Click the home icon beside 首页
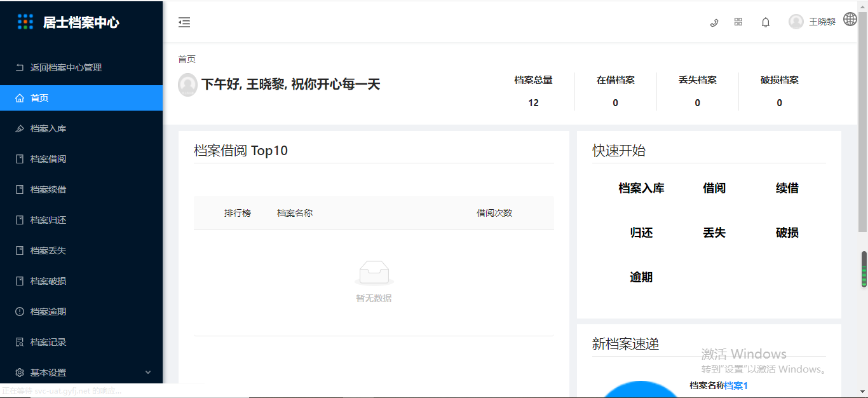The width and height of the screenshot is (868, 398). point(20,98)
